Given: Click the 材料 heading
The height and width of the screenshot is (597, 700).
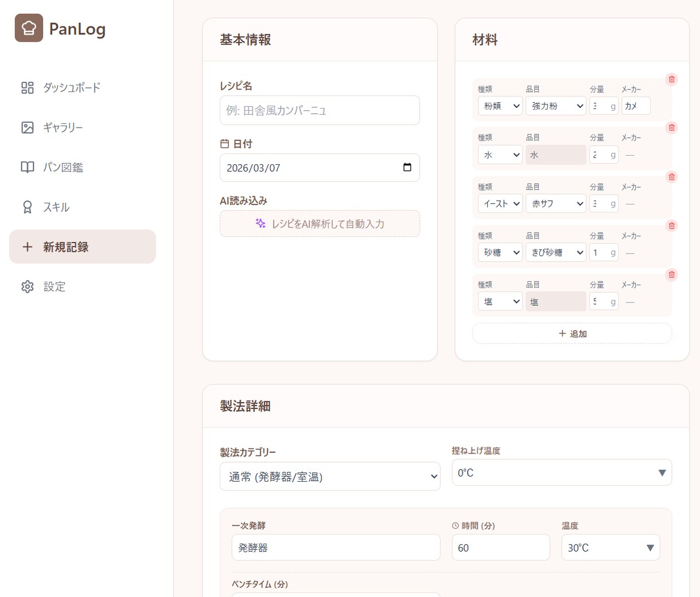Looking at the screenshot, I should (485, 40).
